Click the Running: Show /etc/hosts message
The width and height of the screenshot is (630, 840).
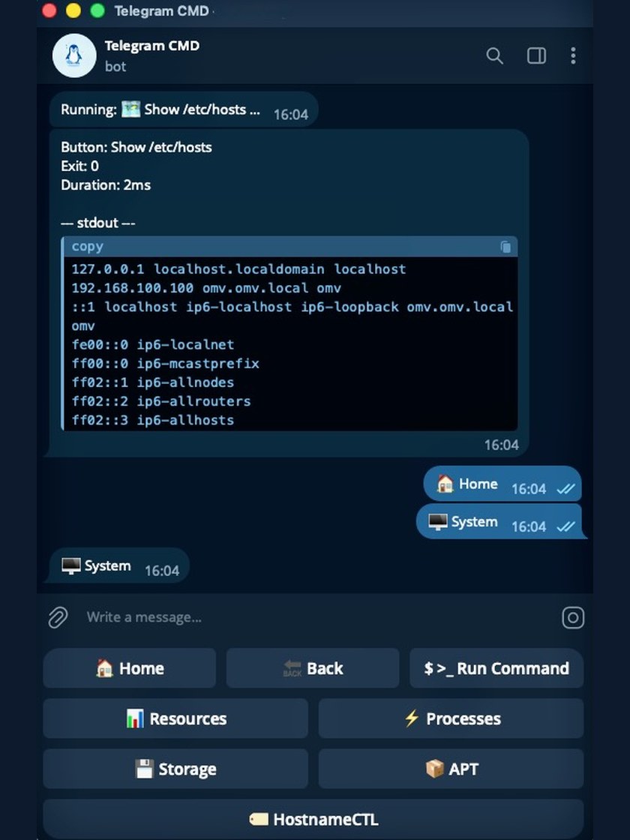[183, 109]
